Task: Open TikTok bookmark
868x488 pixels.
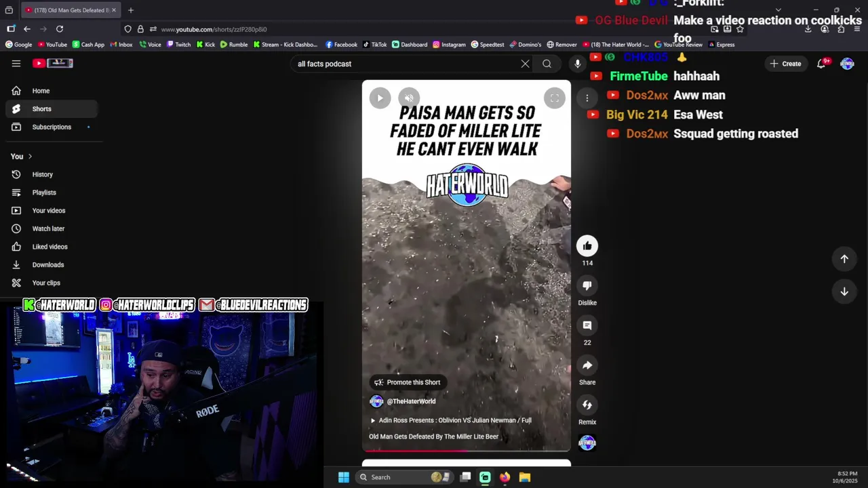Action: point(375,45)
